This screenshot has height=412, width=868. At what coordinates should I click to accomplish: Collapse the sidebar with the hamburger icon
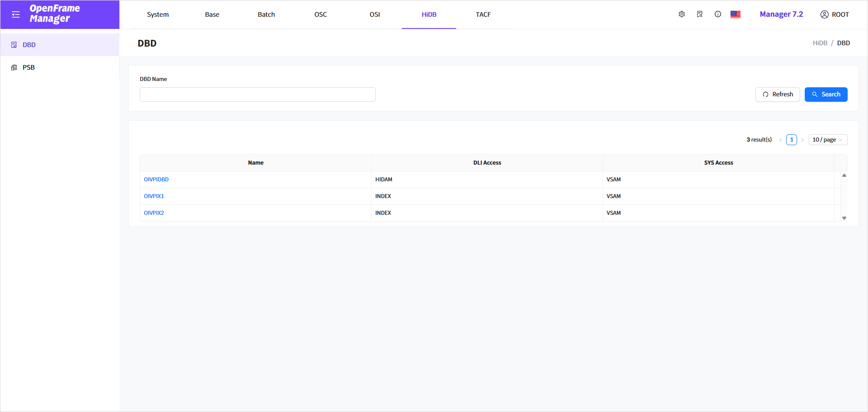[x=16, y=14]
